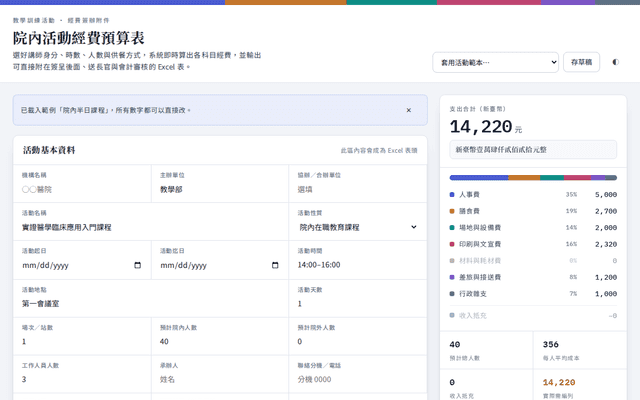Click the 收入抵充 row in summary
Viewport: 640px width, 400px height.
[533, 316]
